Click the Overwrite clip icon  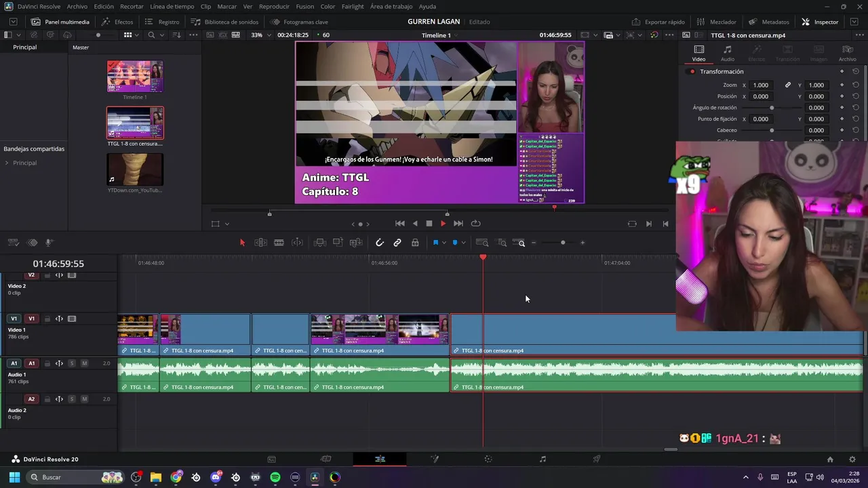pos(338,243)
